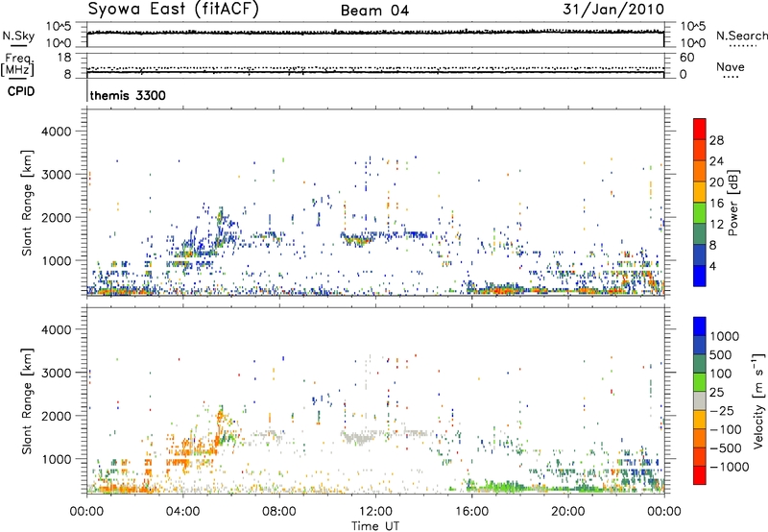Image resolution: width=768 pixels, height=532 pixels.
Task: Click the N.Sky legend label
Action: (x=18, y=36)
